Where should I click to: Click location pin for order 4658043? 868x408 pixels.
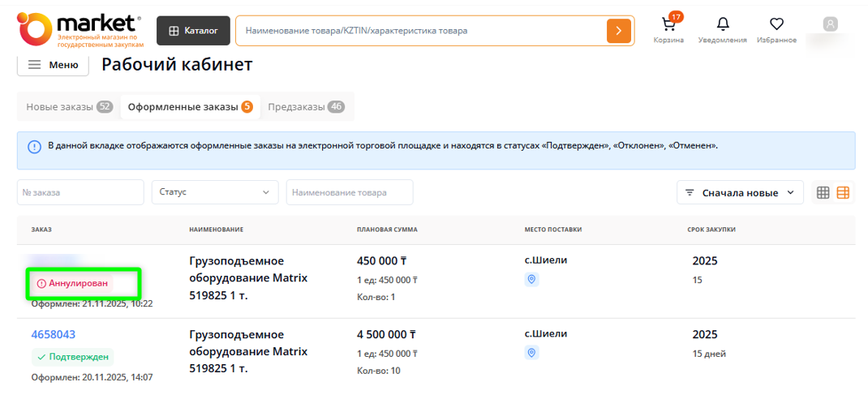(x=531, y=353)
